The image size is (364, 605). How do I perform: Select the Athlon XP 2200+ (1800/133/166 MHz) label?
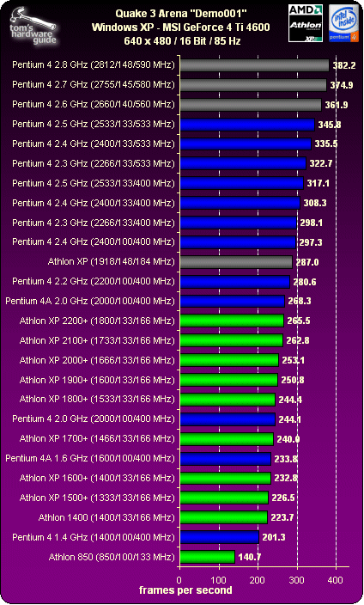pos(97,321)
